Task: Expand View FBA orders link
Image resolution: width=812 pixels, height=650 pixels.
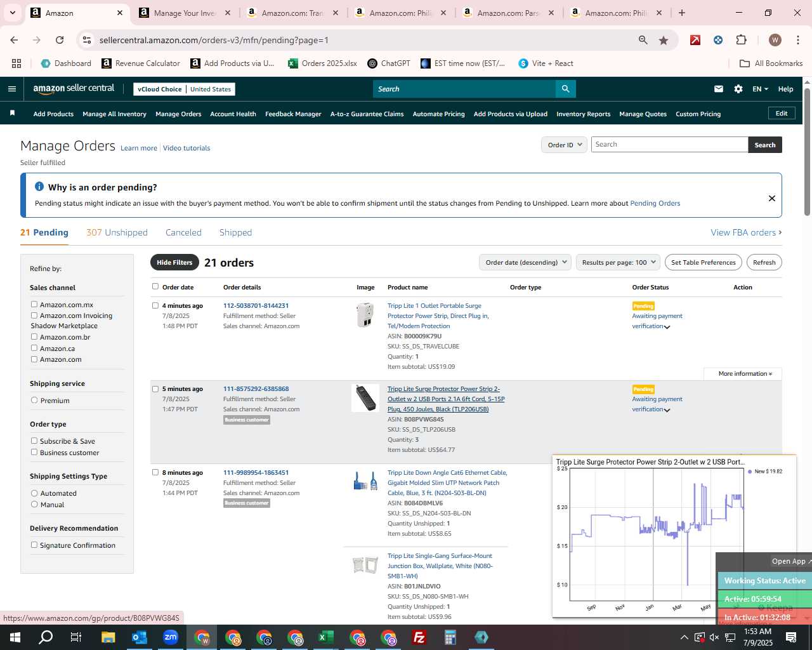Action: (746, 232)
